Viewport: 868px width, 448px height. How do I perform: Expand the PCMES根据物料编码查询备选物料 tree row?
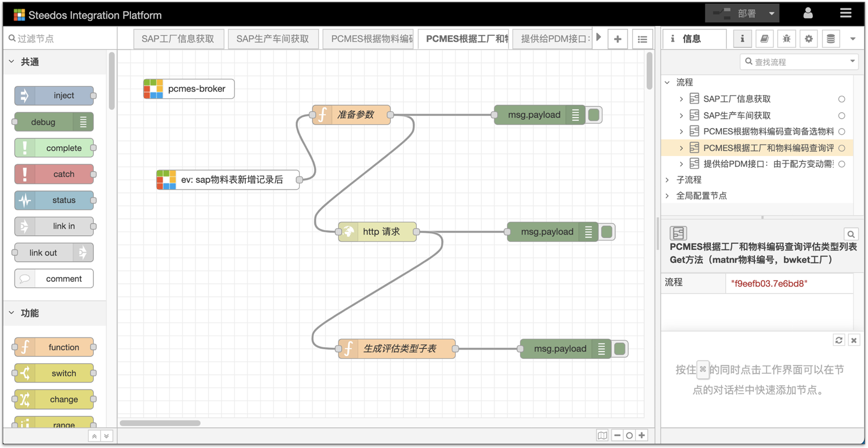tap(681, 131)
